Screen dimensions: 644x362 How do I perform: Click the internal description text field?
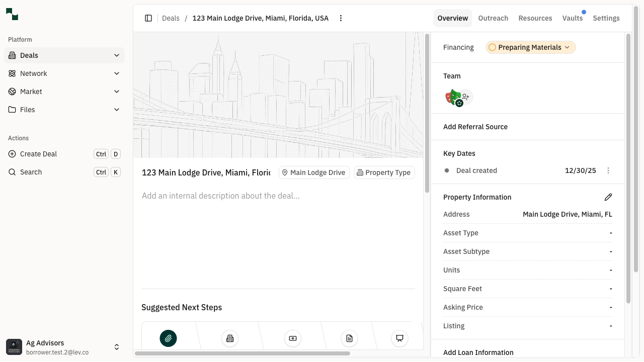[221, 196]
